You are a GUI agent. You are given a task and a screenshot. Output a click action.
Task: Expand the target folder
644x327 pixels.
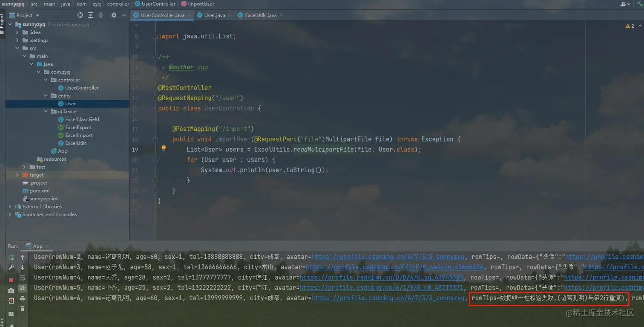pyautogui.click(x=17, y=175)
